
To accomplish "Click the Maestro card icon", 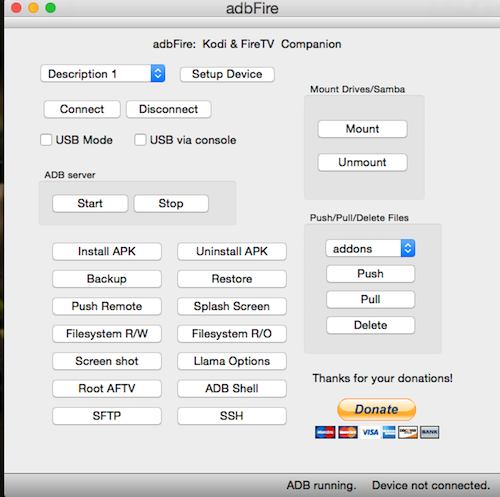I will [x=325, y=432].
